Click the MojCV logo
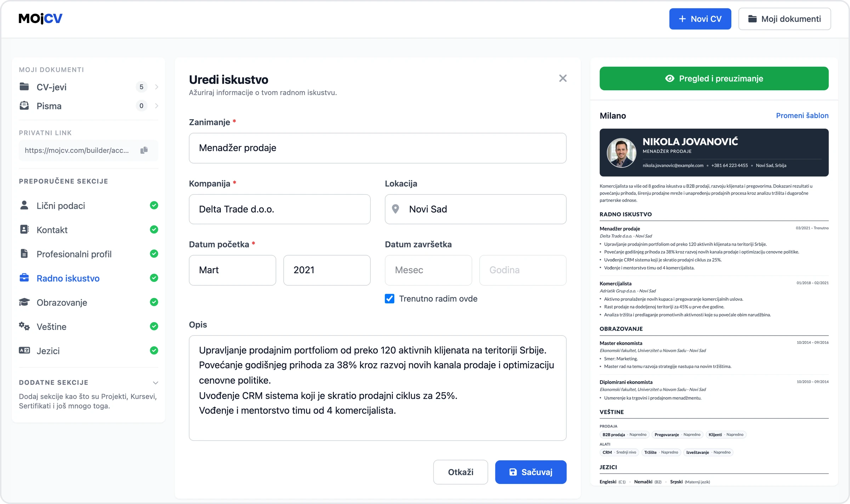The height and width of the screenshot is (504, 850). tap(40, 18)
